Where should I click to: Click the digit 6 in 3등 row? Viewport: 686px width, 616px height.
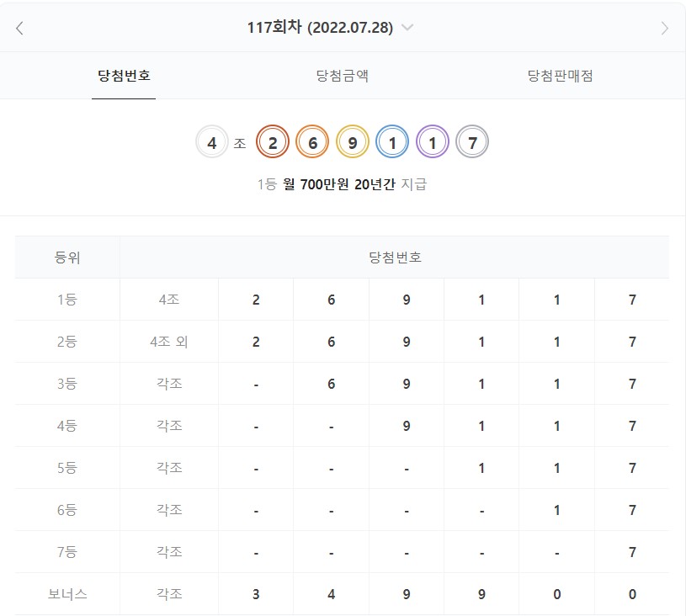point(331,384)
